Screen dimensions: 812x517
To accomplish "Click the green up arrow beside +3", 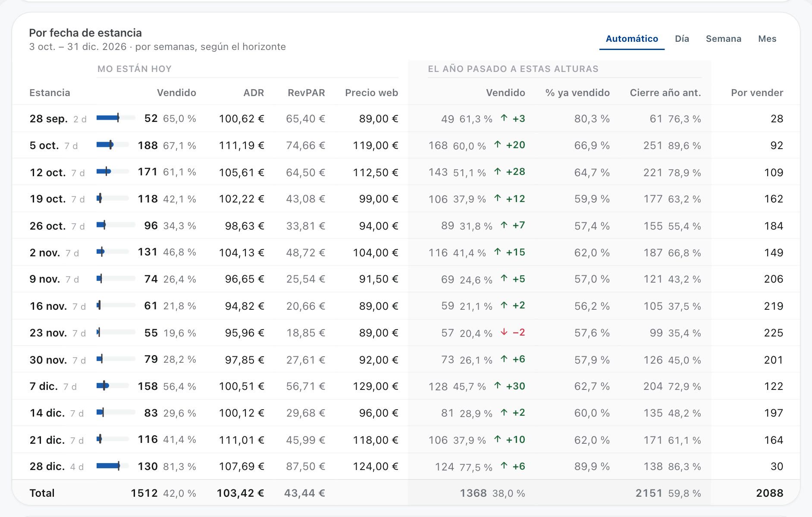I will click(504, 118).
